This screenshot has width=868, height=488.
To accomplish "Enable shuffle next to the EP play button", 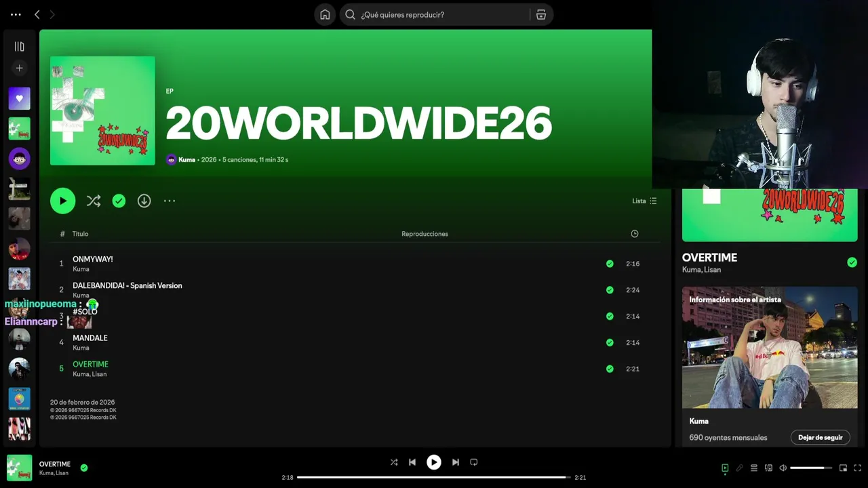I will [x=94, y=201].
